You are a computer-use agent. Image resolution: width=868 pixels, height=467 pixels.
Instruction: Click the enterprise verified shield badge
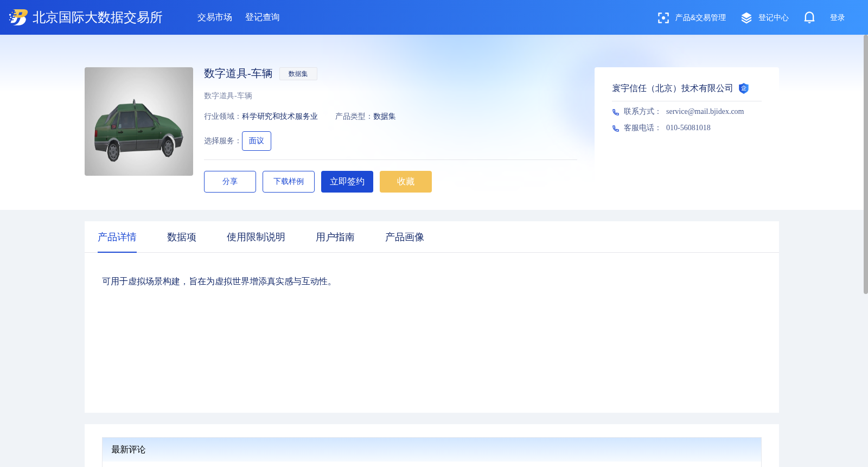click(x=744, y=88)
